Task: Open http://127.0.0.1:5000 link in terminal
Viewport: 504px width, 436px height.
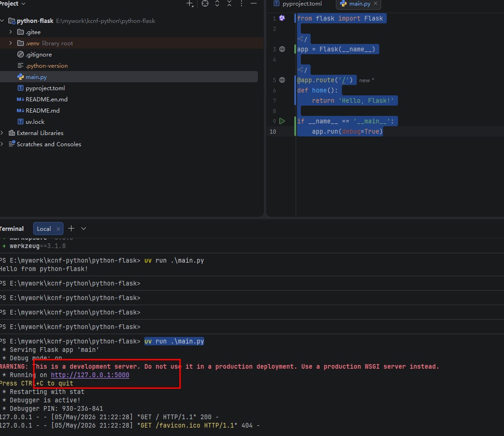Action: [x=90, y=375]
